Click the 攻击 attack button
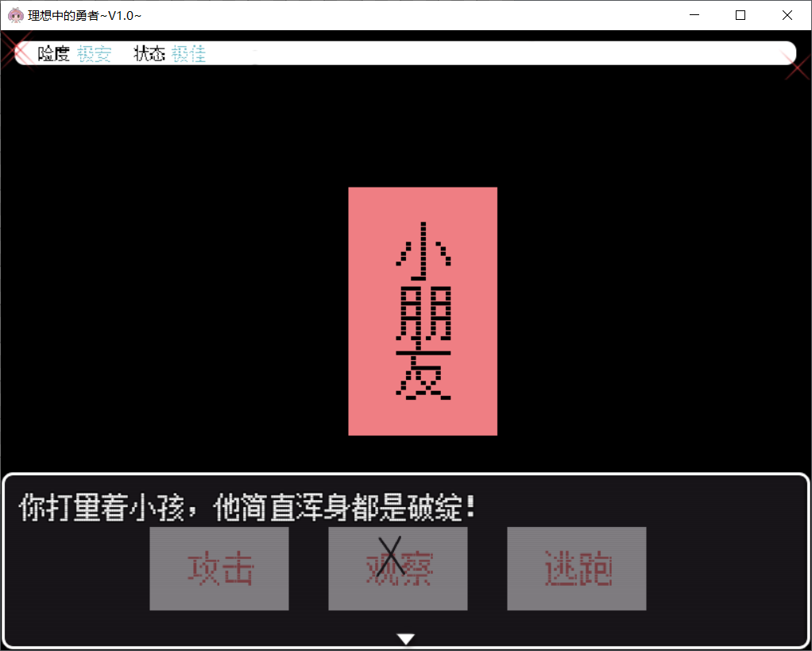Image resolution: width=812 pixels, height=651 pixels. (x=219, y=568)
